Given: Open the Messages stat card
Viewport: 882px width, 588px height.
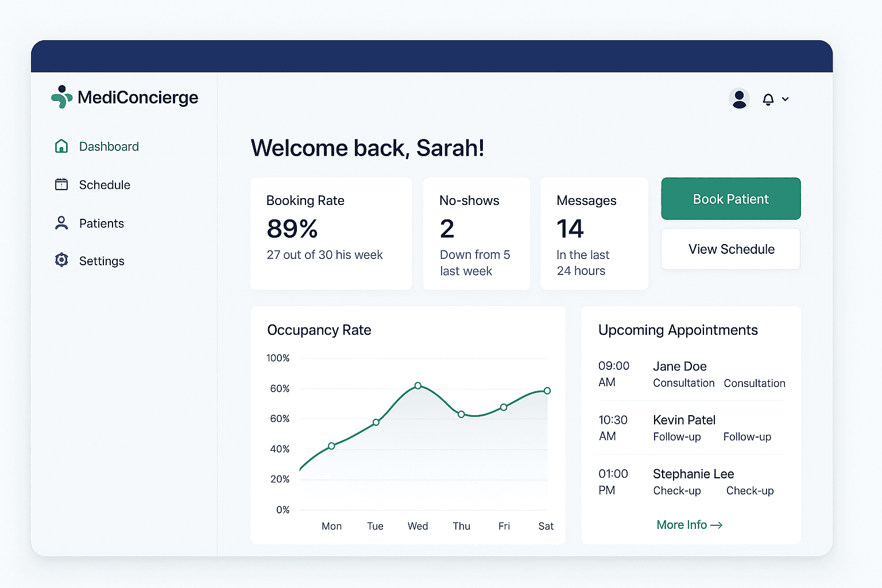Looking at the screenshot, I should tap(594, 234).
